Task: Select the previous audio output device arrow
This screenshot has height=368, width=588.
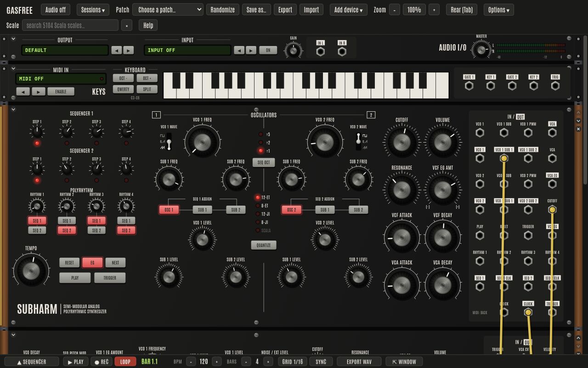Action: [x=117, y=50]
